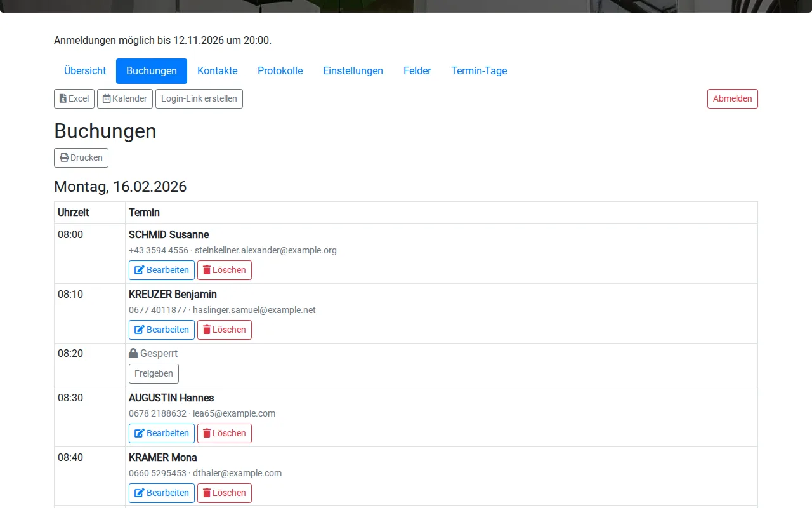Click Login-Link erstellen button
Viewport: 812px width, 508px height.
[x=199, y=98]
